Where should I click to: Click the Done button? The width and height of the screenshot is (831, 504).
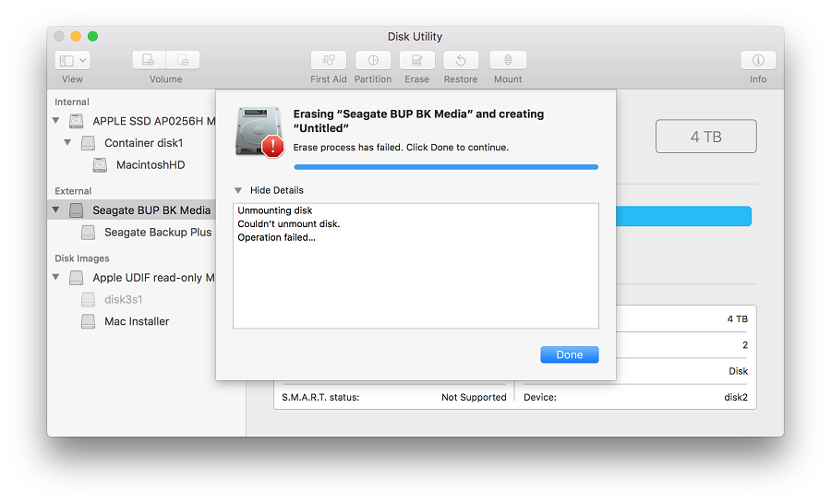[x=569, y=354]
